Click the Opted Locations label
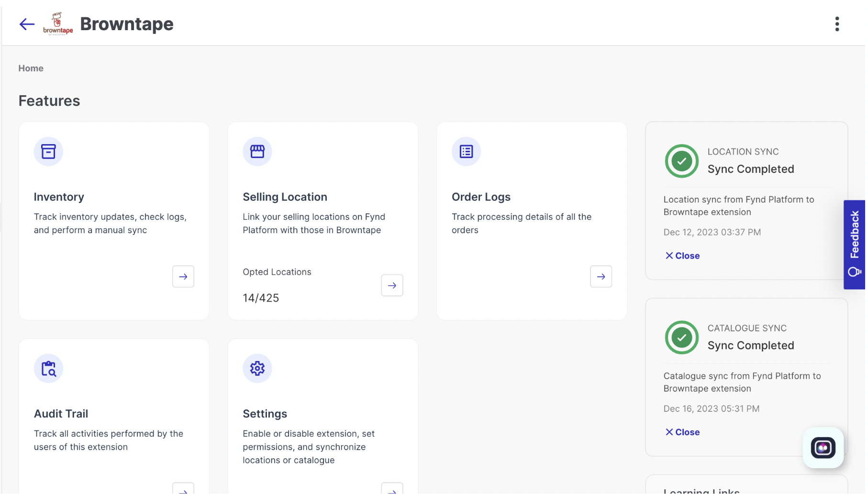The height and width of the screenshot is (497, 868). coord(278,272)
